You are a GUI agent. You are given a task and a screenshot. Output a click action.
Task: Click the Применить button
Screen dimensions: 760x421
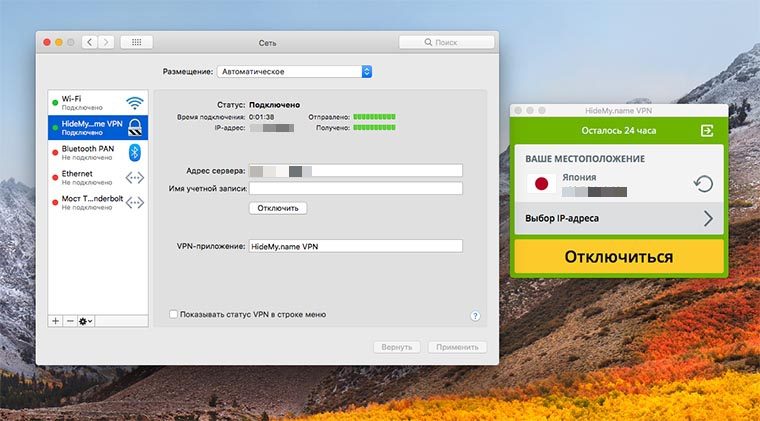(457, 347)
